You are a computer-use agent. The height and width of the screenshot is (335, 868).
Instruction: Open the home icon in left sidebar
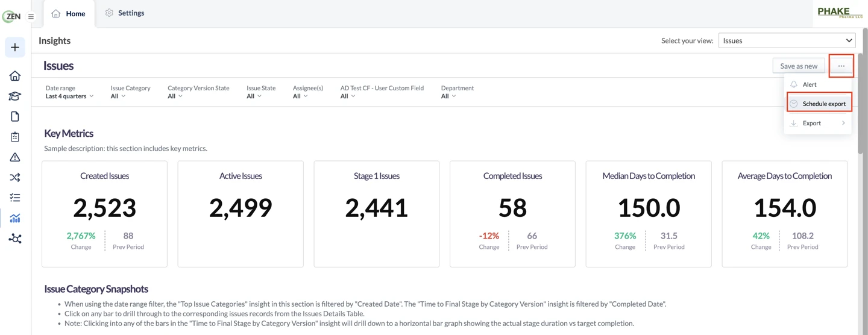coord(15,76)
